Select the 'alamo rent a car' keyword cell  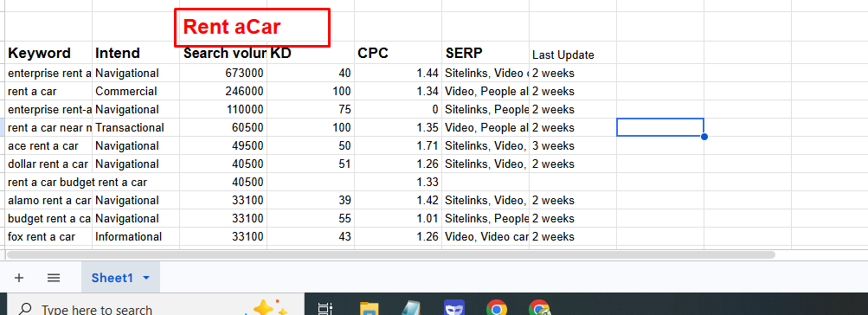coord(48,201)
